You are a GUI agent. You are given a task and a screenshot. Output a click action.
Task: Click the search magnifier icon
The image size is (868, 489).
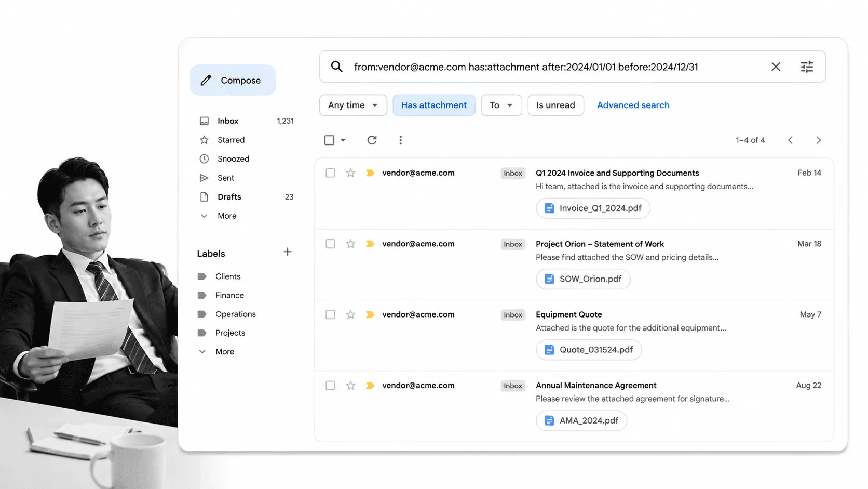(336, 67)
